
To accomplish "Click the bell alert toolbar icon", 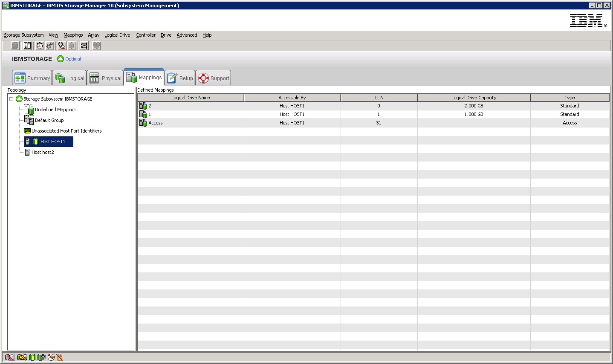I will (x=72, y=46).
